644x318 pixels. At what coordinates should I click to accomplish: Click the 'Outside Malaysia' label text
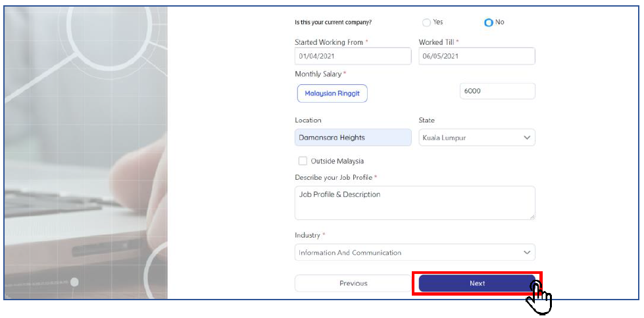(337, 161)
